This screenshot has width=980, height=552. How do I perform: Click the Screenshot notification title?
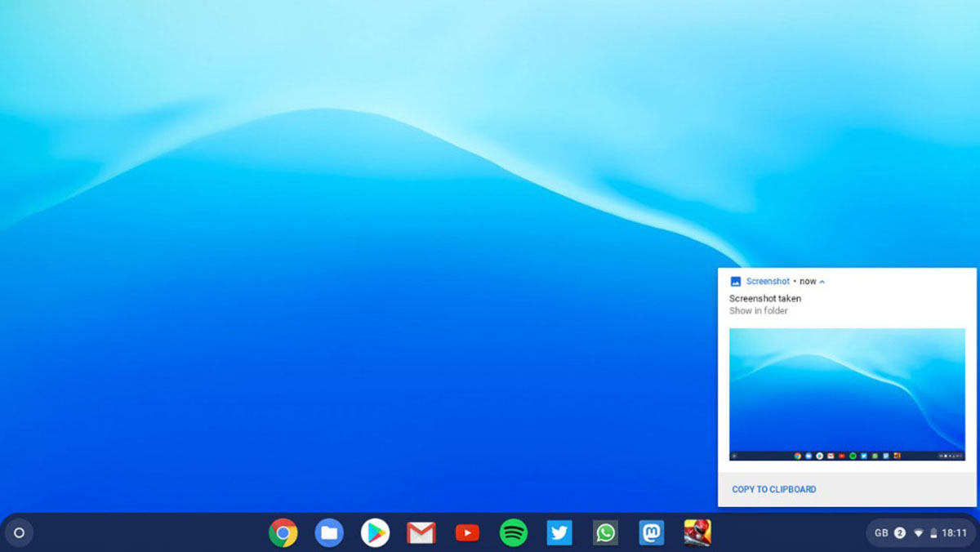(x=768, y=281)
